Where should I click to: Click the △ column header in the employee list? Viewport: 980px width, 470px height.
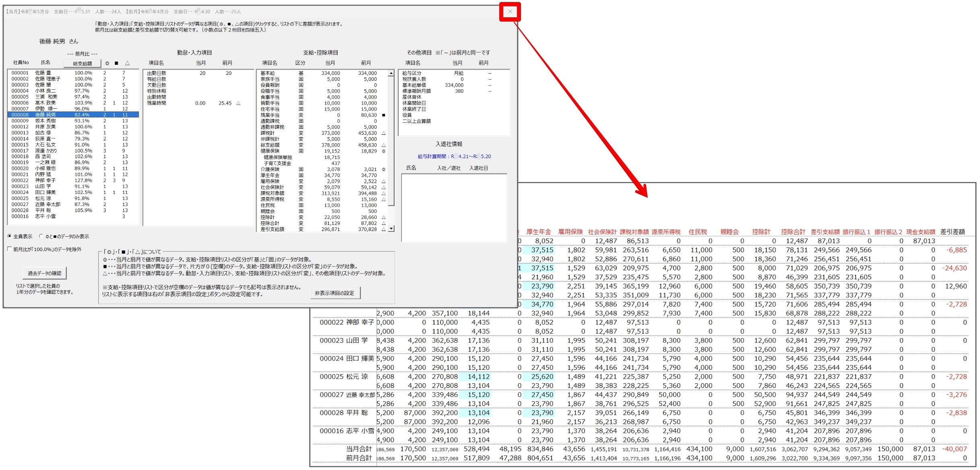click(x=127, y=63)
